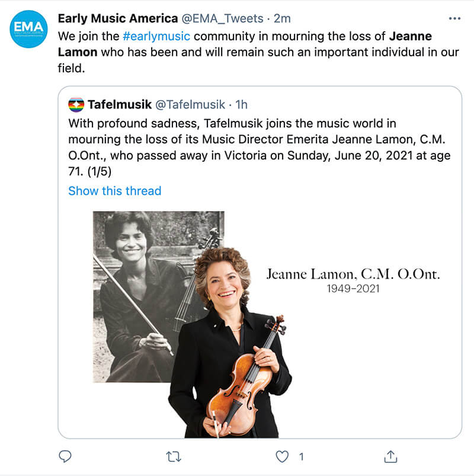Open Early Music America profile name
Viewport: 474px width, 476px height.
click(117, 19)
